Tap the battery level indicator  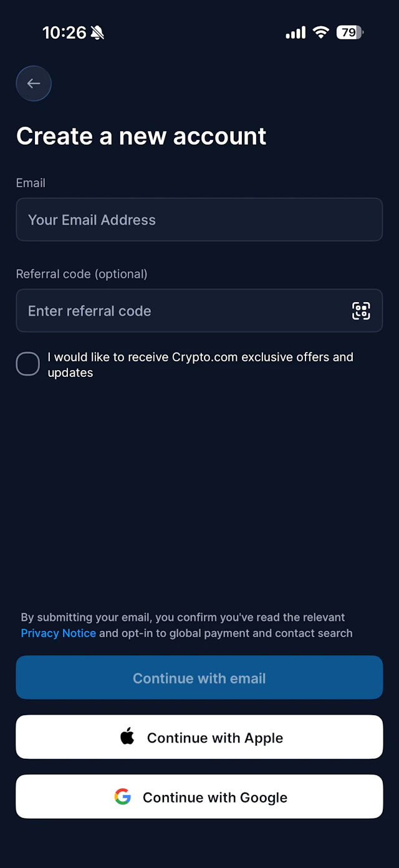(350, 32)
